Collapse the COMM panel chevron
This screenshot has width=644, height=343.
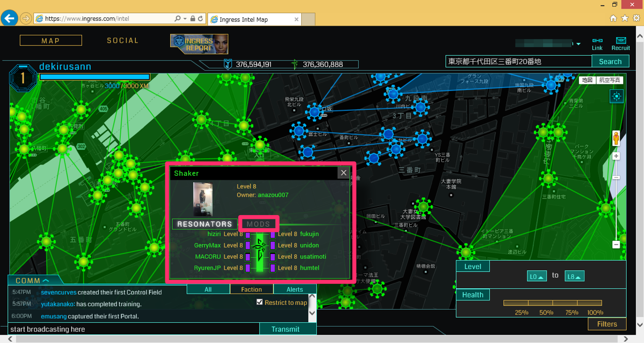coord(46,281)
